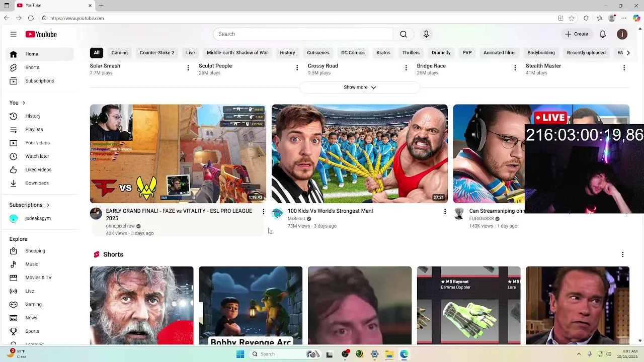This screenshot has width=644, height=362.
Task: Open options menu for Bridge Race
Action: coord(515,68)
